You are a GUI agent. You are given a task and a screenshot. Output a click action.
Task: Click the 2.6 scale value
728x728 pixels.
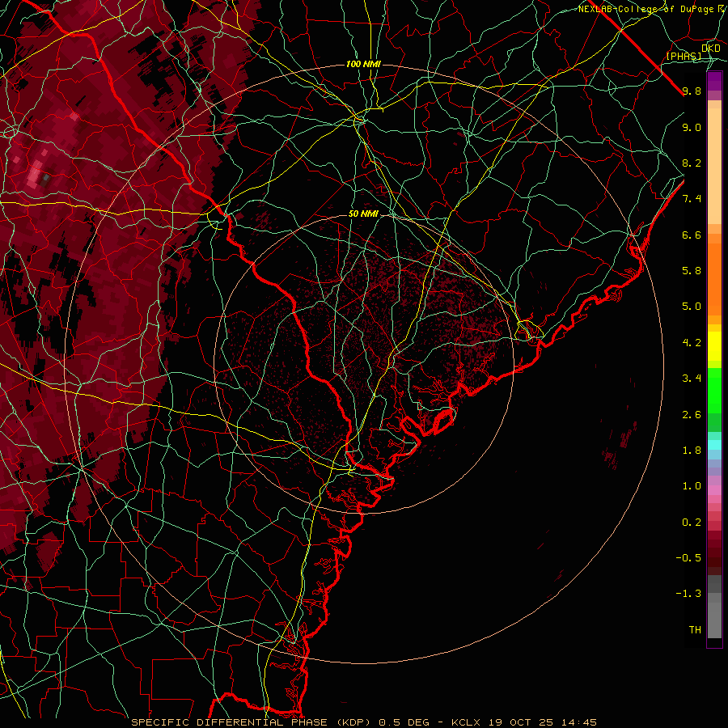tap(692, 415)
